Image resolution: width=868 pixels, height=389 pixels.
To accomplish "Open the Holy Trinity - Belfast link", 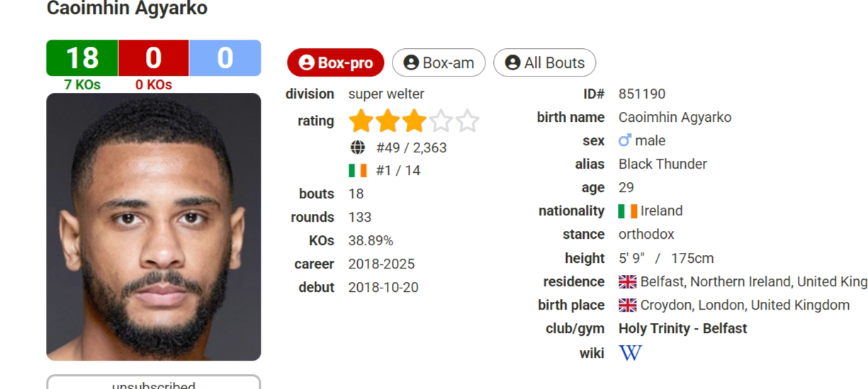I will (682, 329).
